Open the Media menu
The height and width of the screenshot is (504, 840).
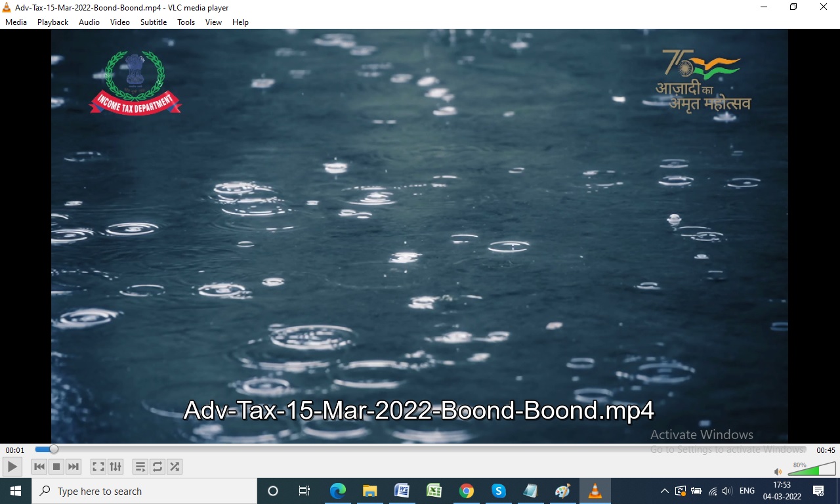coord(16,22)
